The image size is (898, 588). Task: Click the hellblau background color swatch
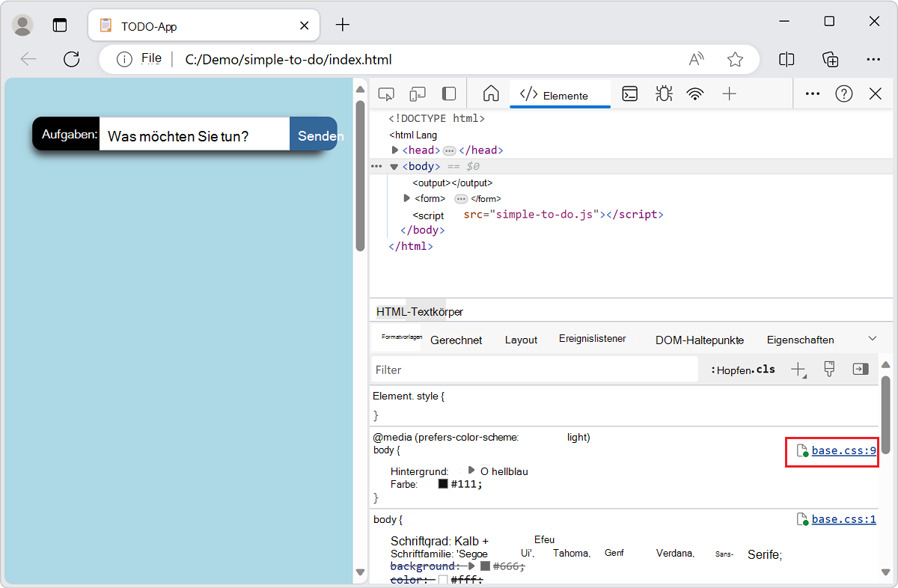pyautogui.click(x=483, y=471)
